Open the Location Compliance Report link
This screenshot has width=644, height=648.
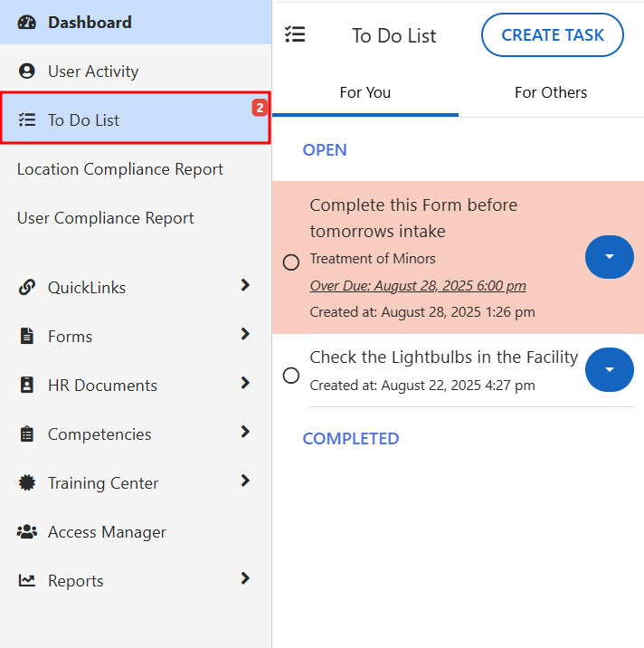click(120, 169)
